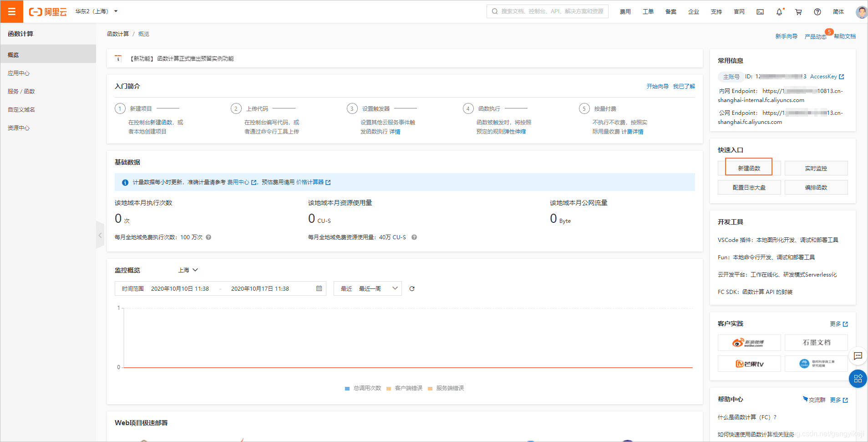868x442 pixels.
Task: Select 概览 in the sidebar
Action: (x=48, y=55)
